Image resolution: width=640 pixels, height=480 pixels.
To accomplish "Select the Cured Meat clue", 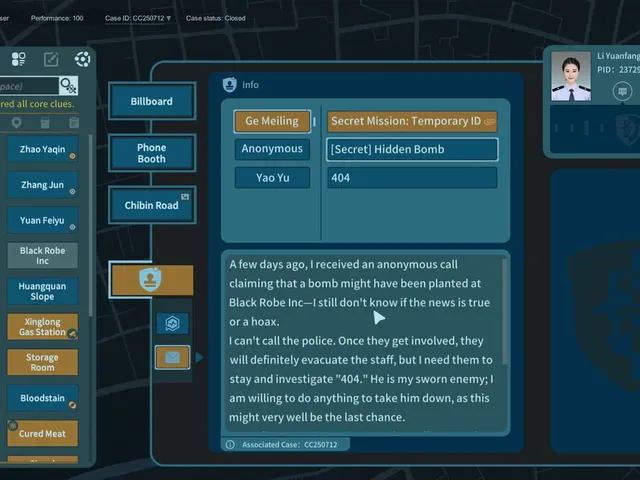I will tap(42, 433).
